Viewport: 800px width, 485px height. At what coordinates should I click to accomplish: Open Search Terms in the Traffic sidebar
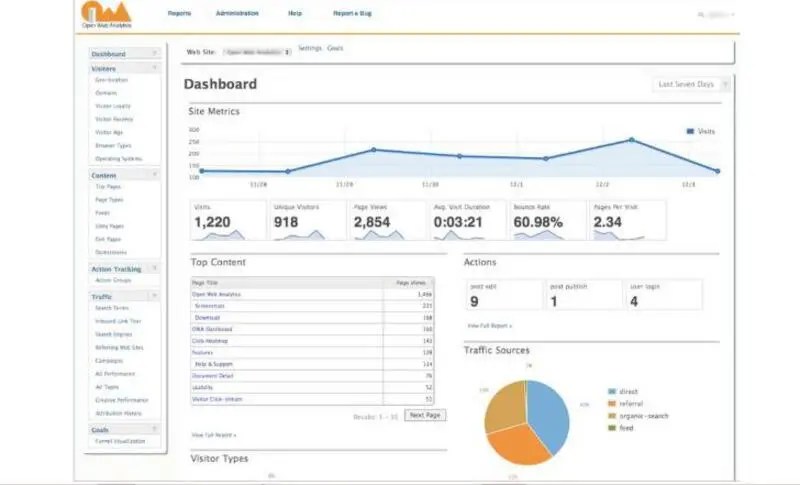tap(111, 308)
